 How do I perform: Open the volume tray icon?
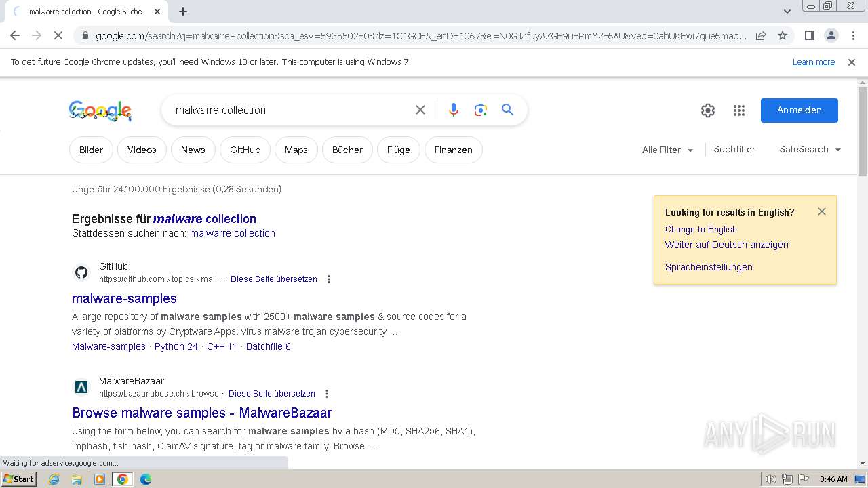click(771, 479)
